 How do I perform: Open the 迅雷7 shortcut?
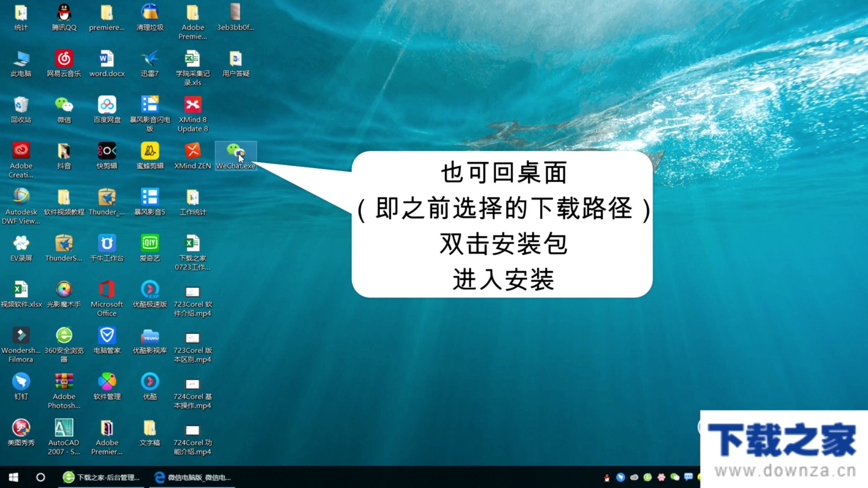[150, 63]
